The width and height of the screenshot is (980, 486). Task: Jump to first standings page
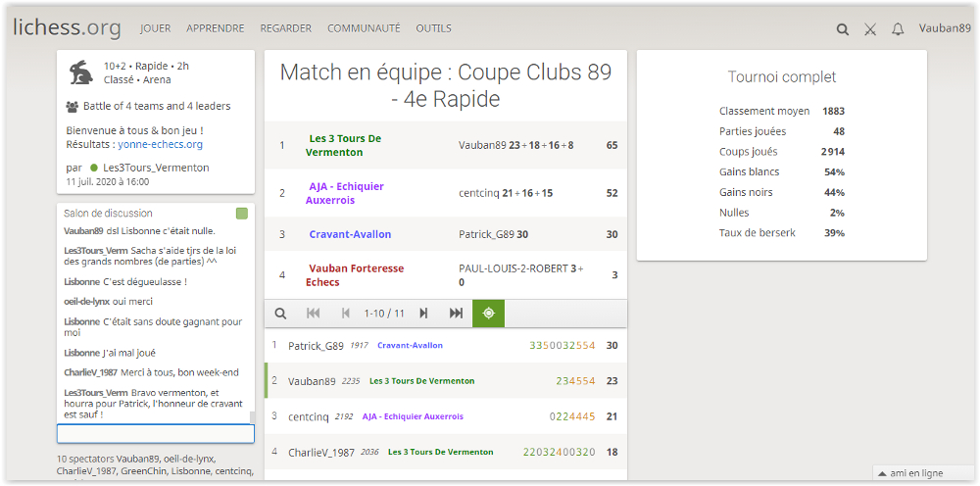point(314,314)
